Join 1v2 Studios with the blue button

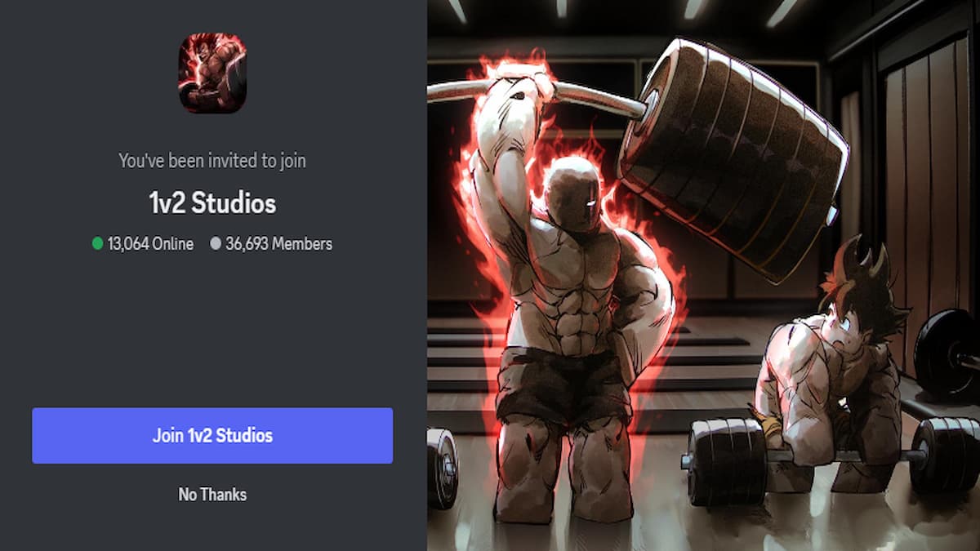[x=212, y=436]
